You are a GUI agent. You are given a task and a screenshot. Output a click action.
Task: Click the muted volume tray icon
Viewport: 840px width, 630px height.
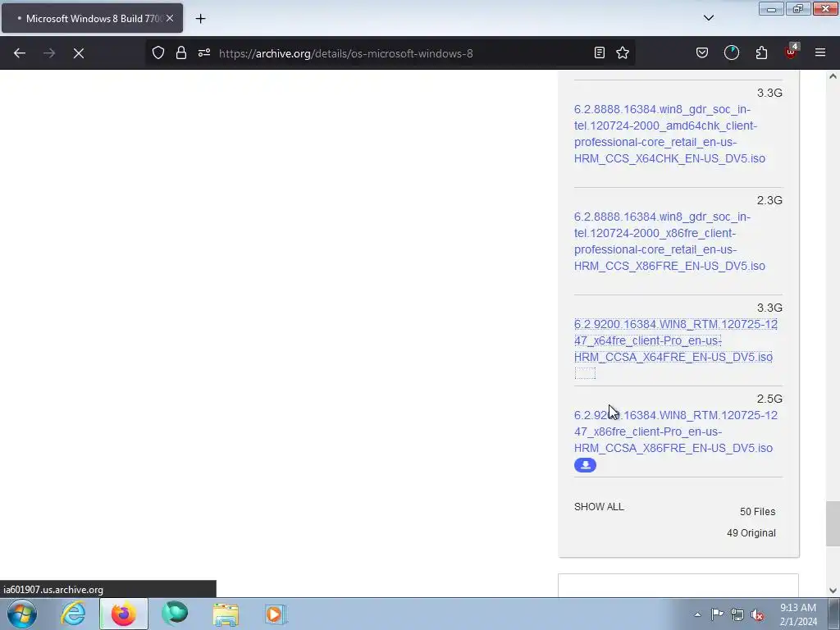[x=757, y=614]
